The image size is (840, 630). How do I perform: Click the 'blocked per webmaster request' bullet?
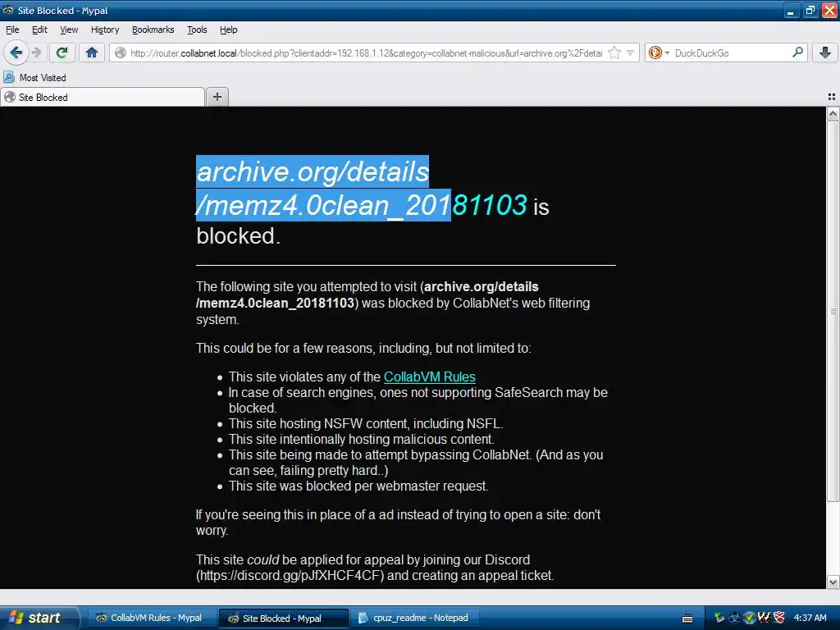pos(358,486)
